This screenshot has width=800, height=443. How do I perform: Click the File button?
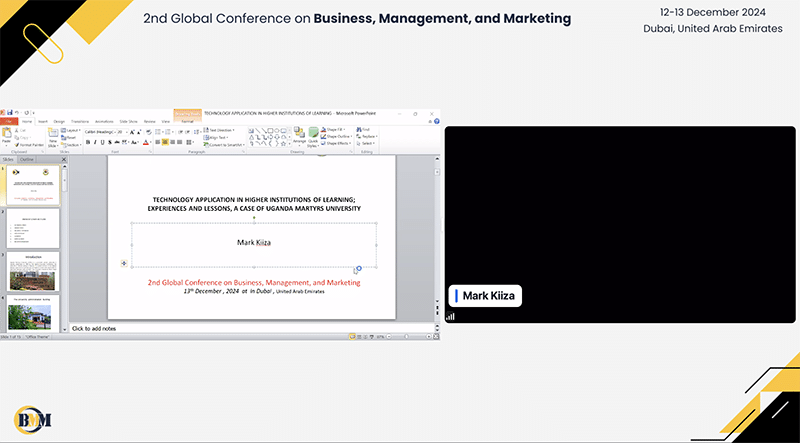pos(8,121)
